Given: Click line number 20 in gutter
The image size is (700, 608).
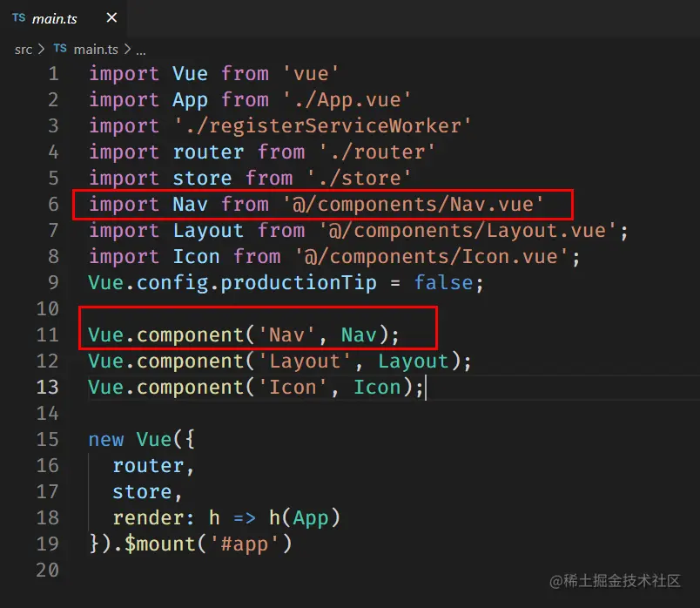Looking at the screenshot, I should pos(48,570).
